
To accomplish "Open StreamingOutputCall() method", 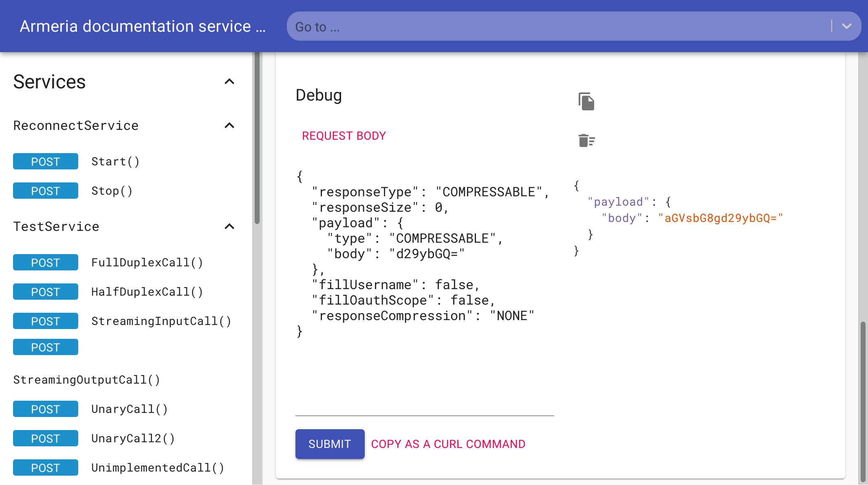I will point(86,380).
